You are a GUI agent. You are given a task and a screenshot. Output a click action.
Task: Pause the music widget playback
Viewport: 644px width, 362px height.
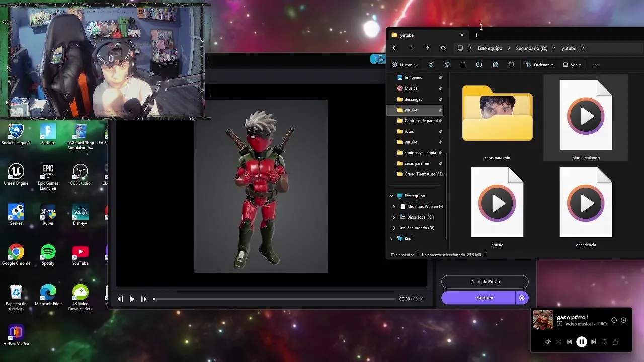point(581,342)
